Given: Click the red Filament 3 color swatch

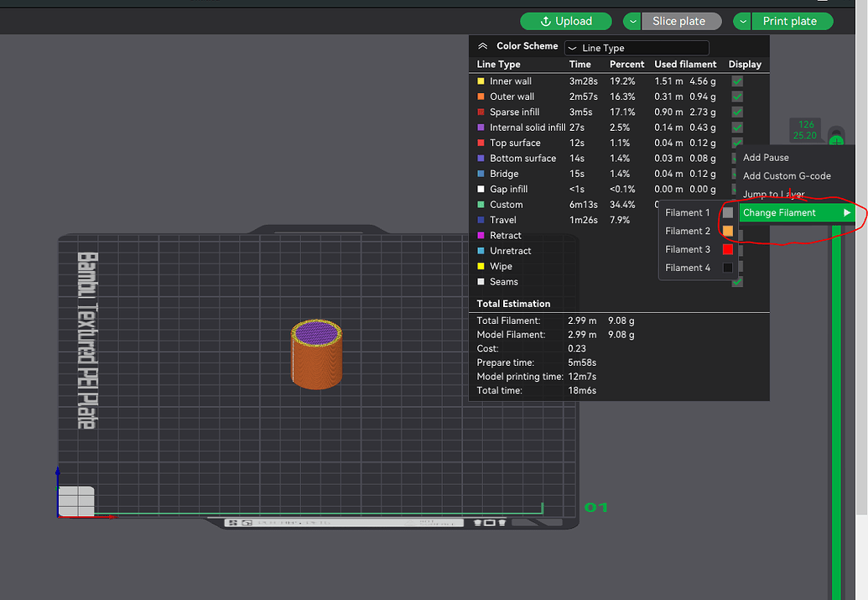Looking at the screenshot, I should pyautogui.click(x=727, y=249).
